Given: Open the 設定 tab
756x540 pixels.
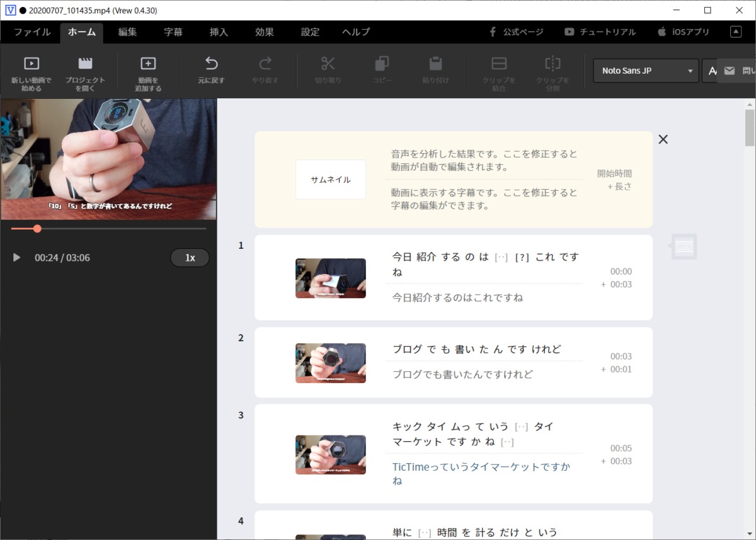Looking at the screenshot, I should coord(310,32).
